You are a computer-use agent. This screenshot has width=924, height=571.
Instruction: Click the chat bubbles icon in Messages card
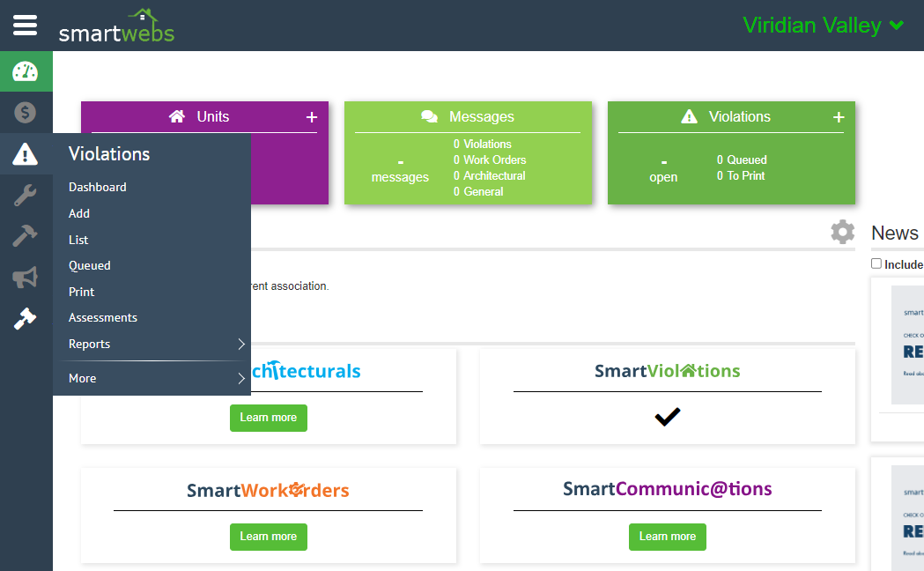click(x=430, y=116)
